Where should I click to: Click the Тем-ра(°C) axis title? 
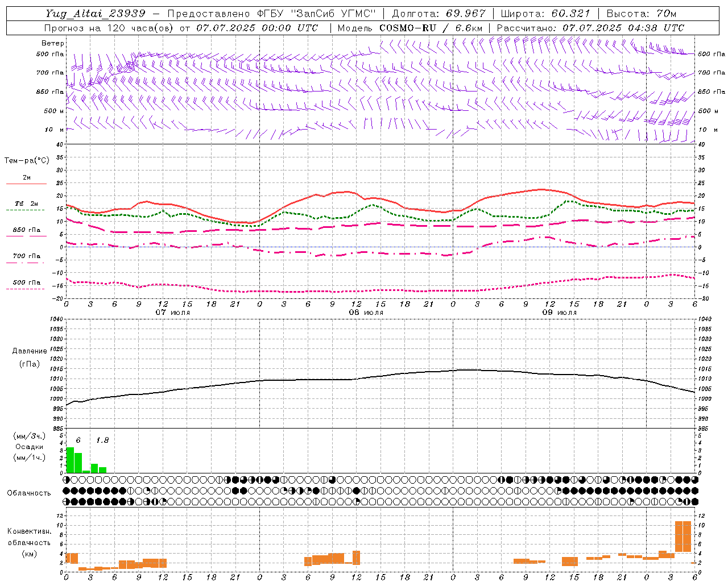coord(27,161)
